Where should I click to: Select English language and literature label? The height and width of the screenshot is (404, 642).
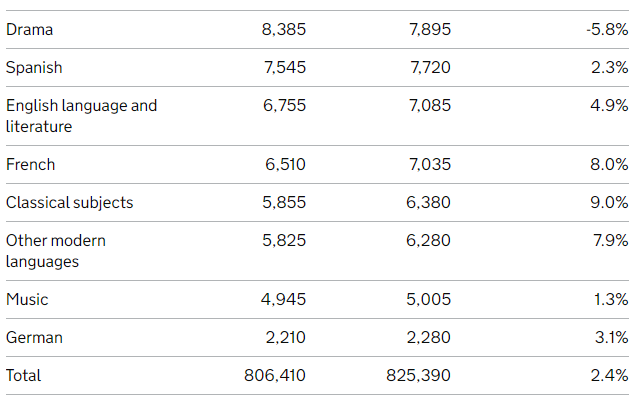81,116
